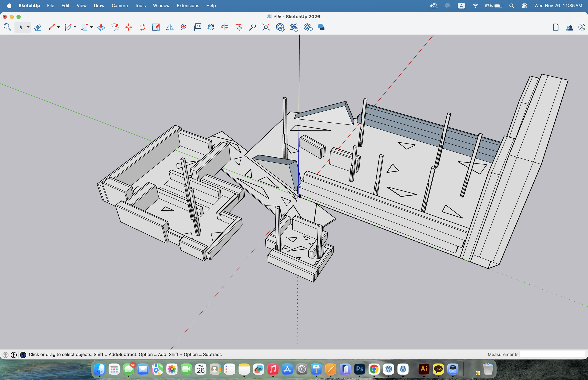Open Photoshop from the Dock

coord(359,369)
